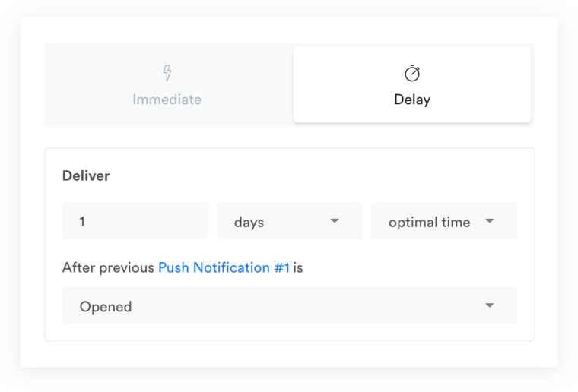
Task: Open the days unit dropdown
Action: click(x=290, y=221)
